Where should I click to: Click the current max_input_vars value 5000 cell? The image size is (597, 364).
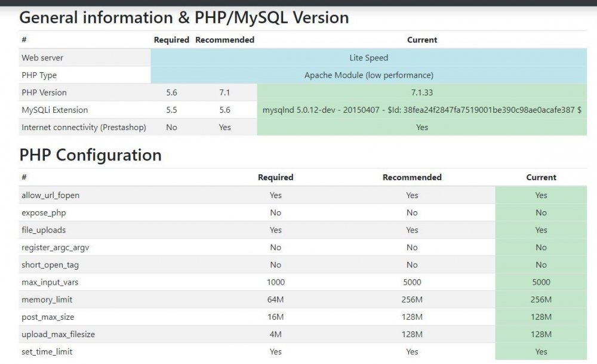coord(541,282)
